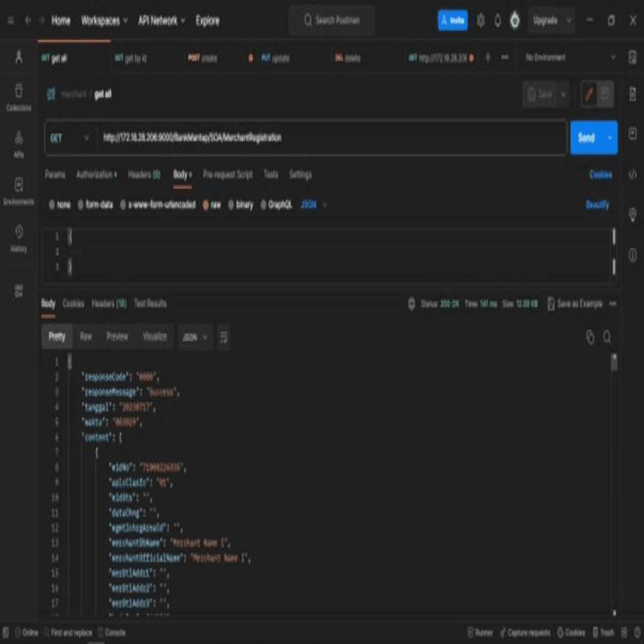
Task: Open the 'get by id' request tab
Action: 131,58
